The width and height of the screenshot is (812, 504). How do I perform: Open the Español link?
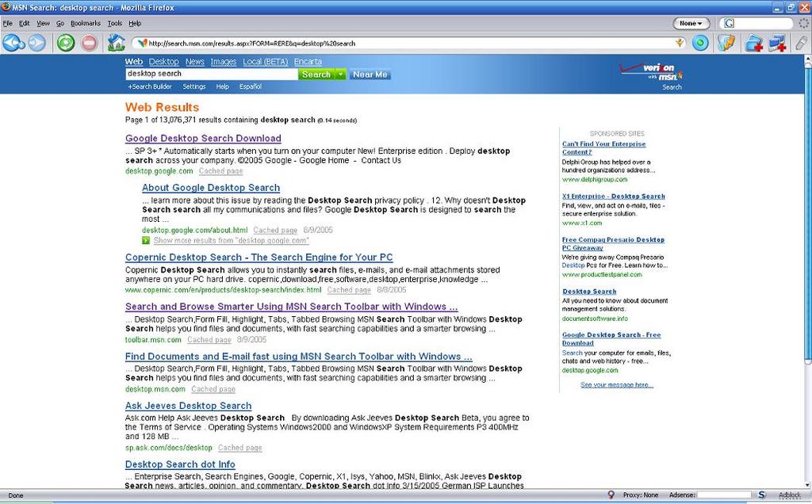(x=250, y=86)
